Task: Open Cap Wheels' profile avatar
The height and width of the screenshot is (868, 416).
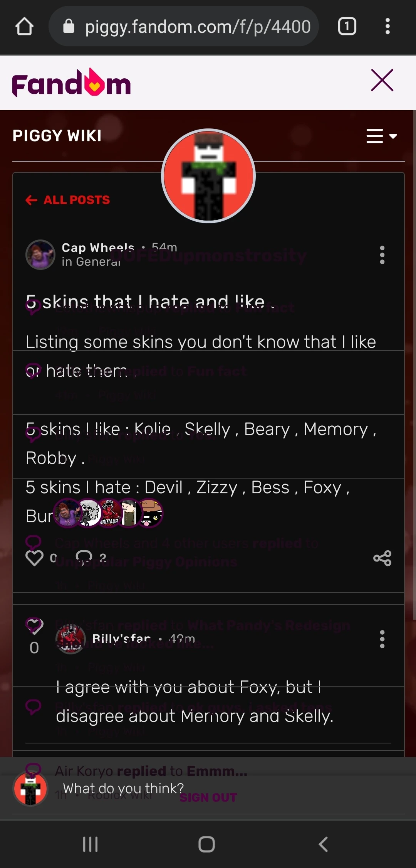Action: 40,255
